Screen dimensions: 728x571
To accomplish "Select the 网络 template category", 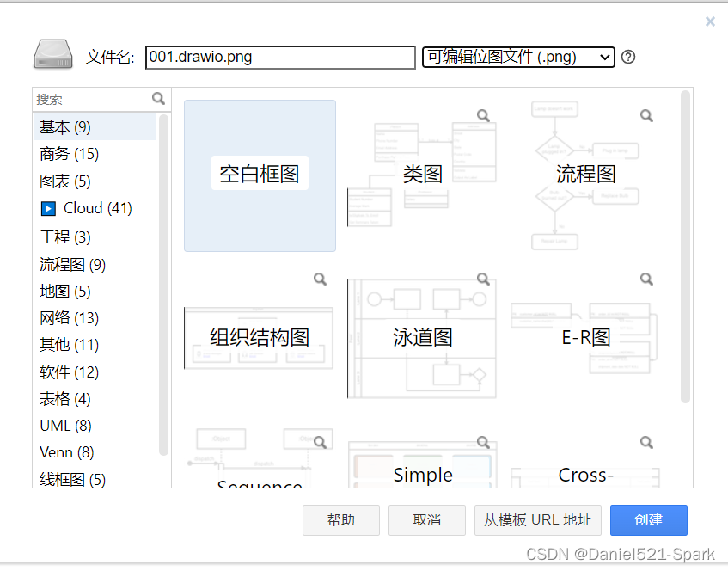I will 64,317.
